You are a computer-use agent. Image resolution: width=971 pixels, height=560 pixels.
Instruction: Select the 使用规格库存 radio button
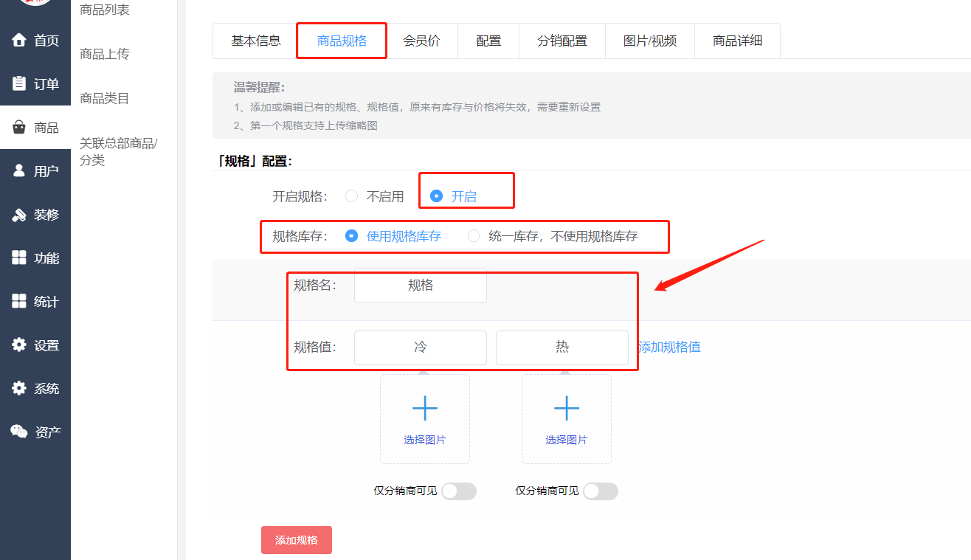click(x=352, y=236)
